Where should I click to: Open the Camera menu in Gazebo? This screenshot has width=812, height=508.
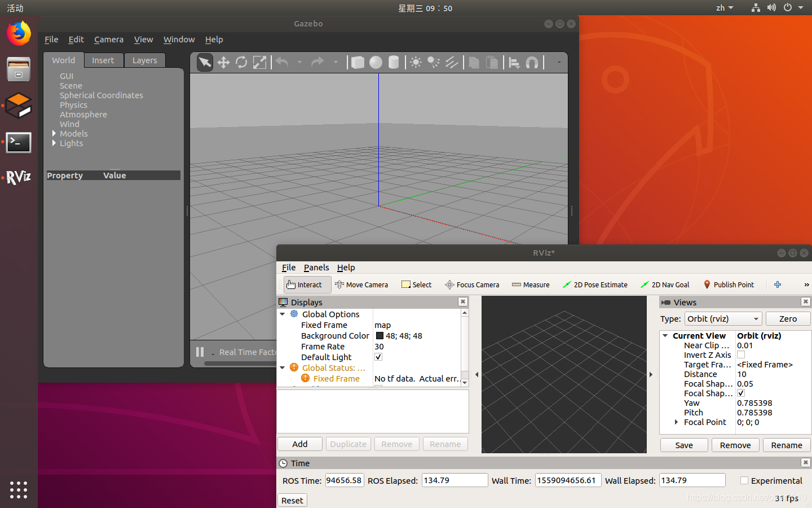point(109,40)
